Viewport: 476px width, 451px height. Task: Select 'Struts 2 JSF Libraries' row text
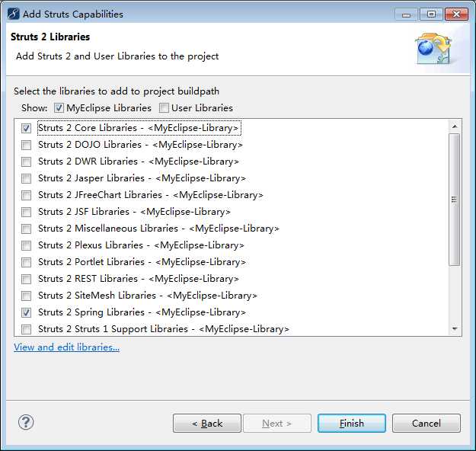pos(134,212)
